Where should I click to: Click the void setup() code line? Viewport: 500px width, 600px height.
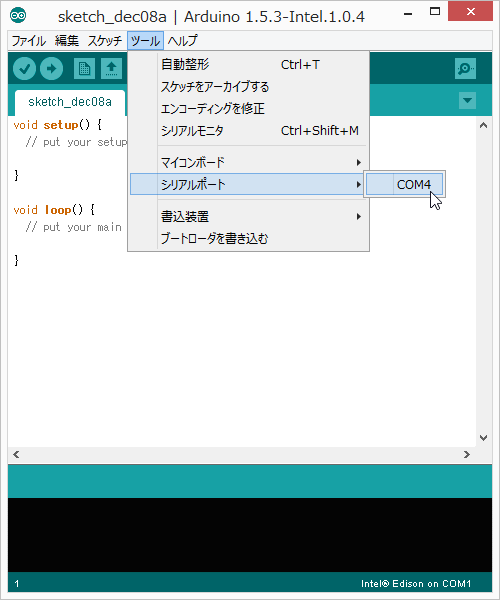[x=57, y=125]
